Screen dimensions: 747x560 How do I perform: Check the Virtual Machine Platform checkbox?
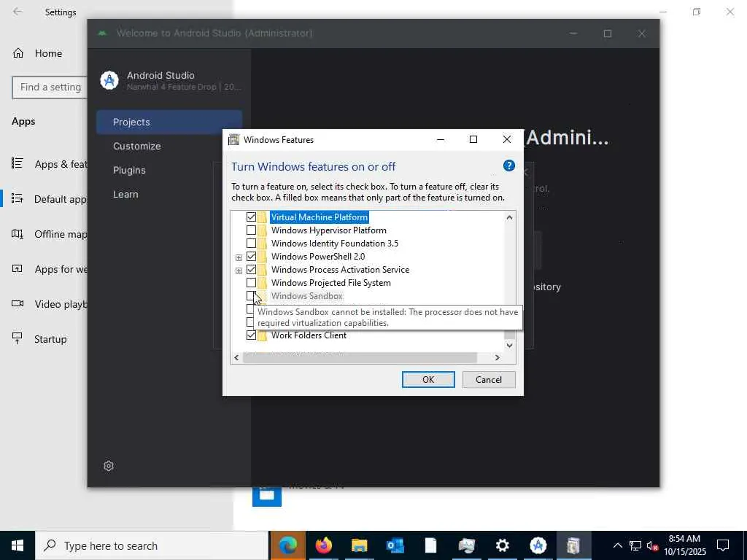251,217
